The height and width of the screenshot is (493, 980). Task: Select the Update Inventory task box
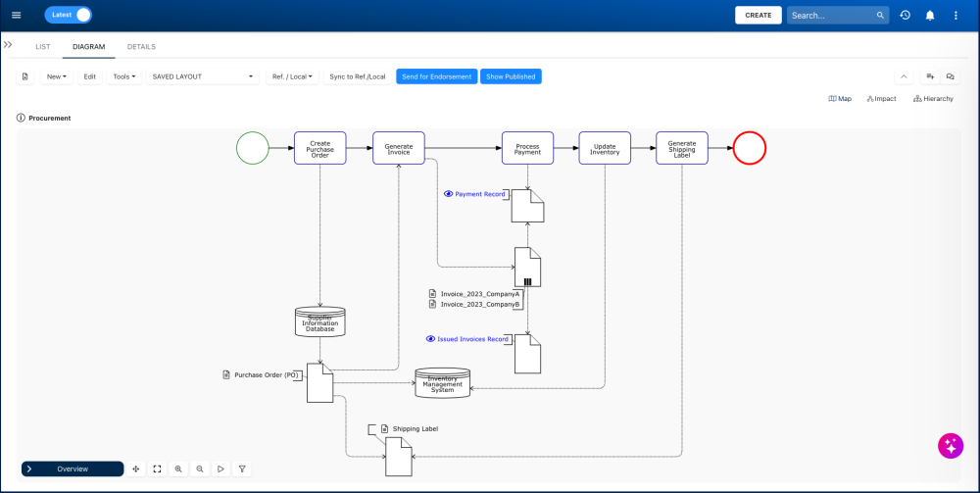[x=605, y=148]
